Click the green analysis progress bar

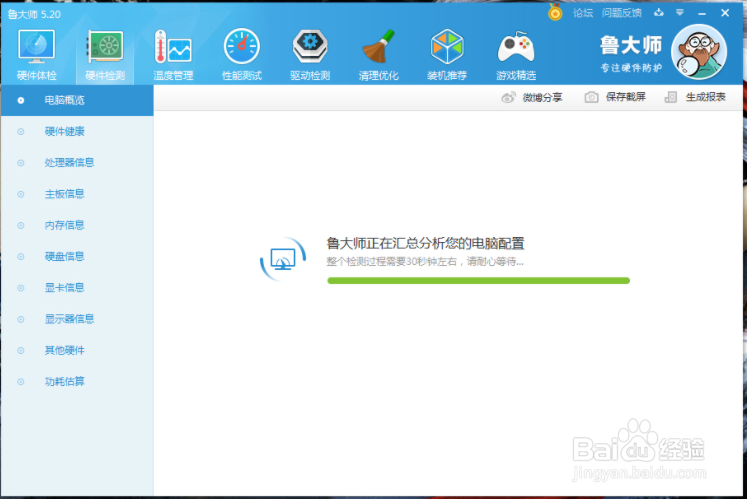pos(478,281)
